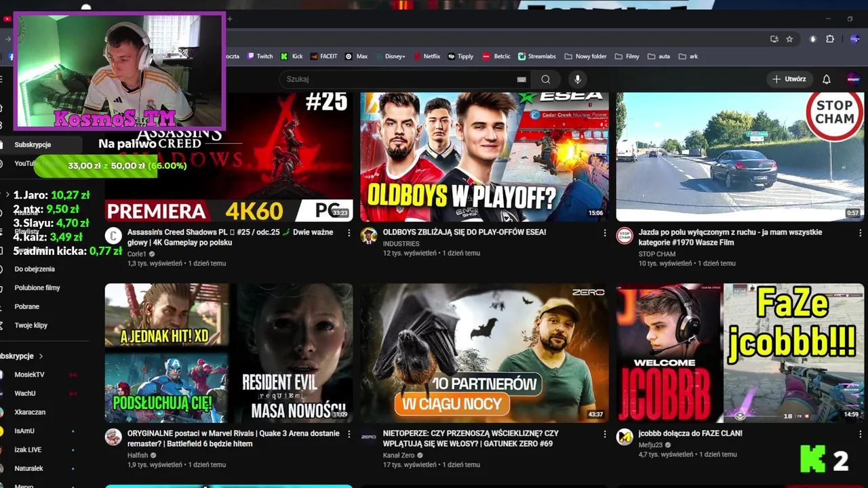Bookmark this page with the star icon

click(789, 39)
